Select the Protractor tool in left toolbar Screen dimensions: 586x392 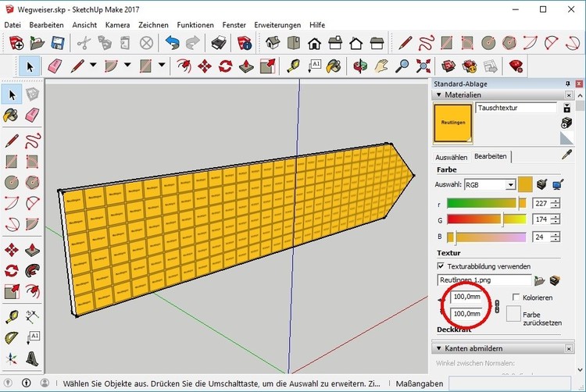coord(12,338)
